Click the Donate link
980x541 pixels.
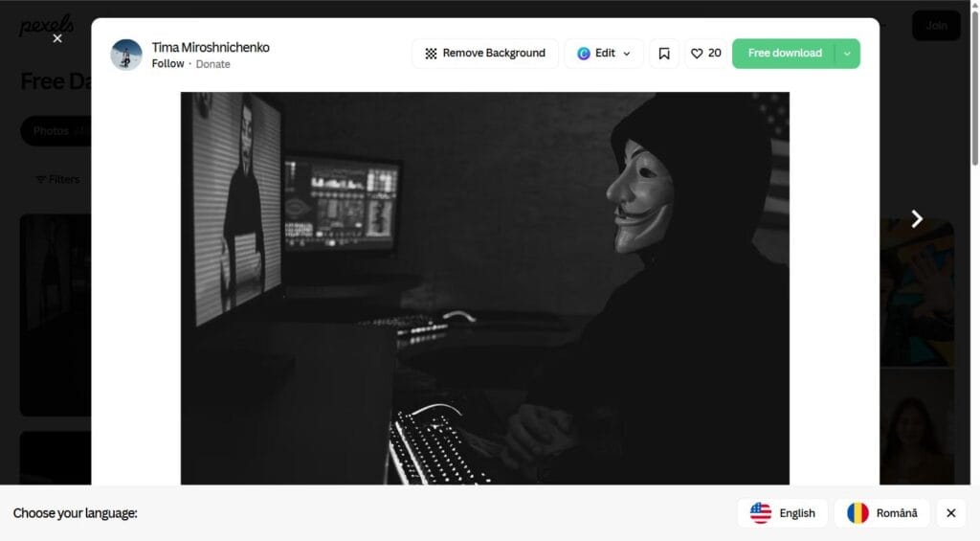click(213, 64)
